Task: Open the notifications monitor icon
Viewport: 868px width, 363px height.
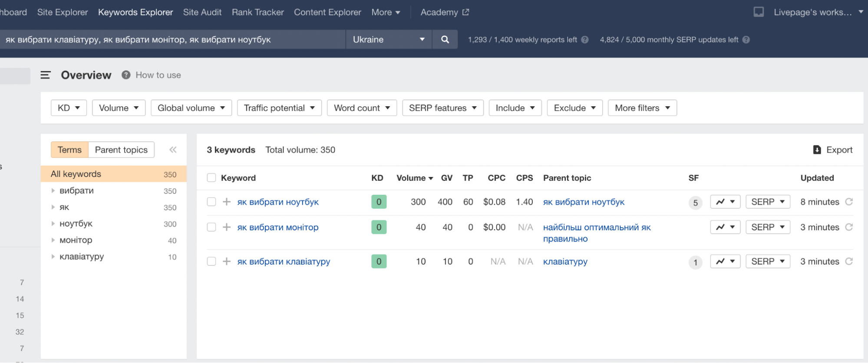Action: pyautogui.click(x=758, y=12)
